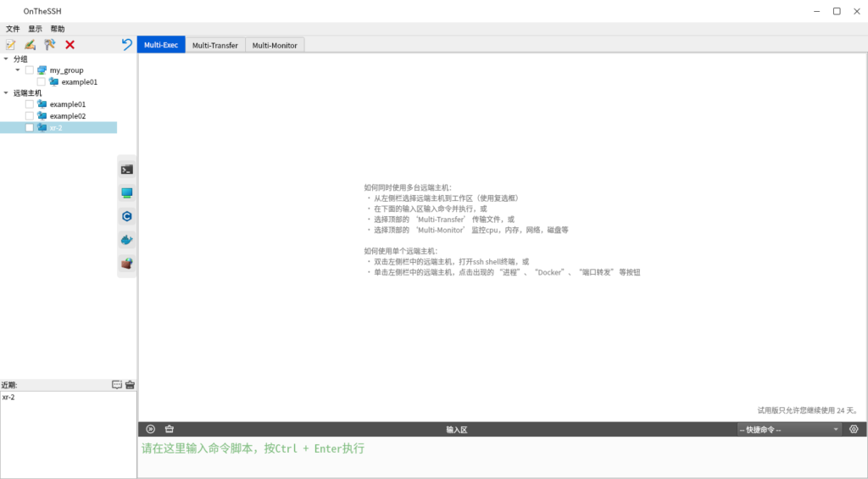Click the Docker whale icon
This screenshot has height=479, width=868.
point(126,240)
